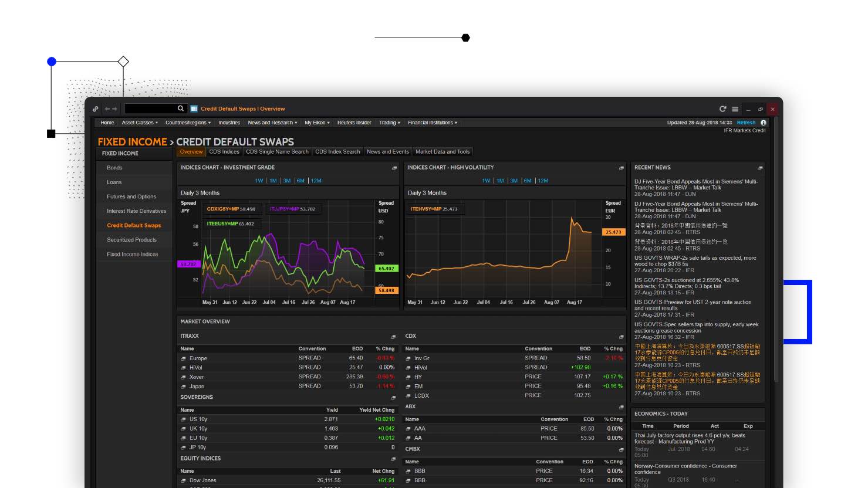Click the row icon next to LCDX
Viewport: 868px width, 488px height.
coord(408,396)
